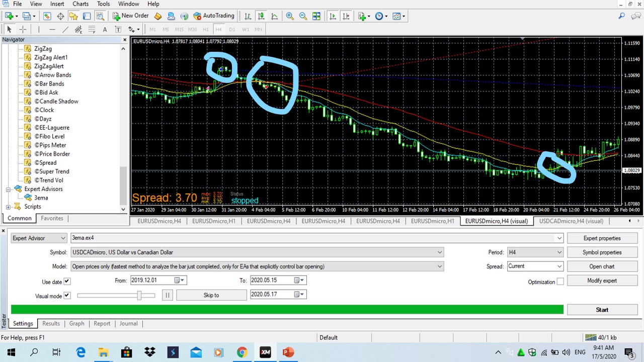Click the Symbol properties button

[x=602, y=252]
